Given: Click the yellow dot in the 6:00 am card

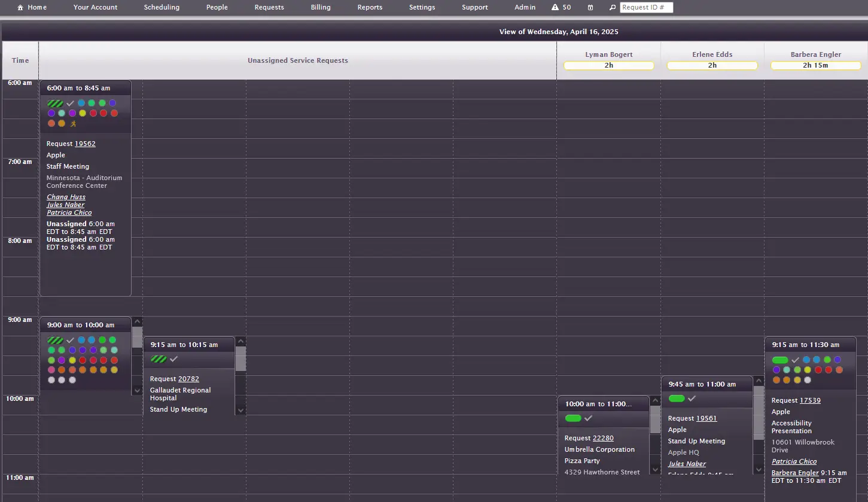Looking at the screenshot, I should tap(83, 113).
